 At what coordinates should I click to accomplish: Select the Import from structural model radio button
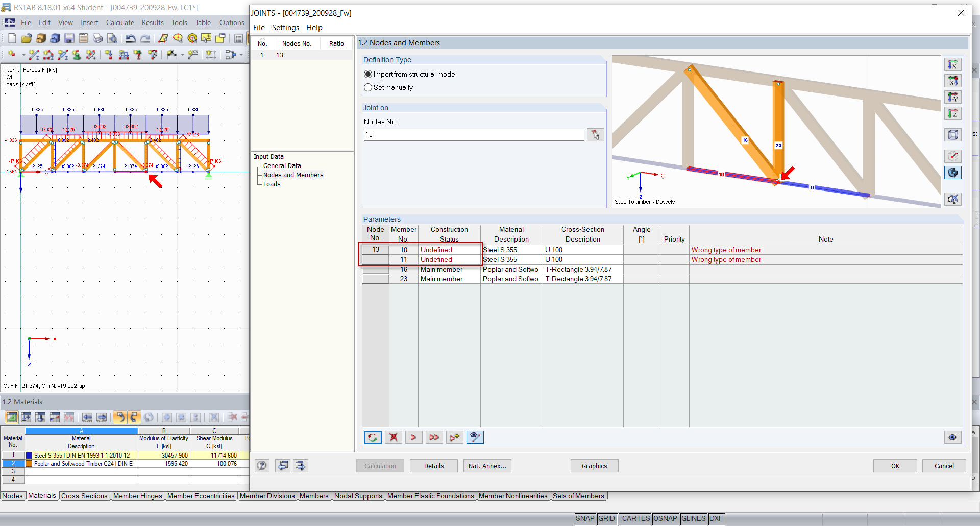368,74
